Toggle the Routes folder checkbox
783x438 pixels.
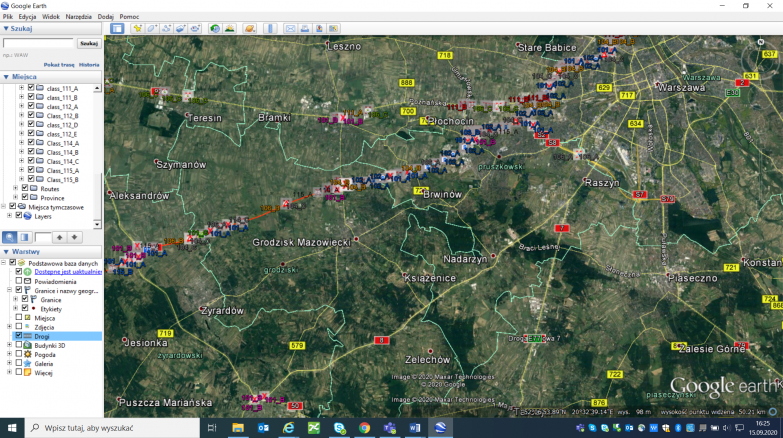25,188
